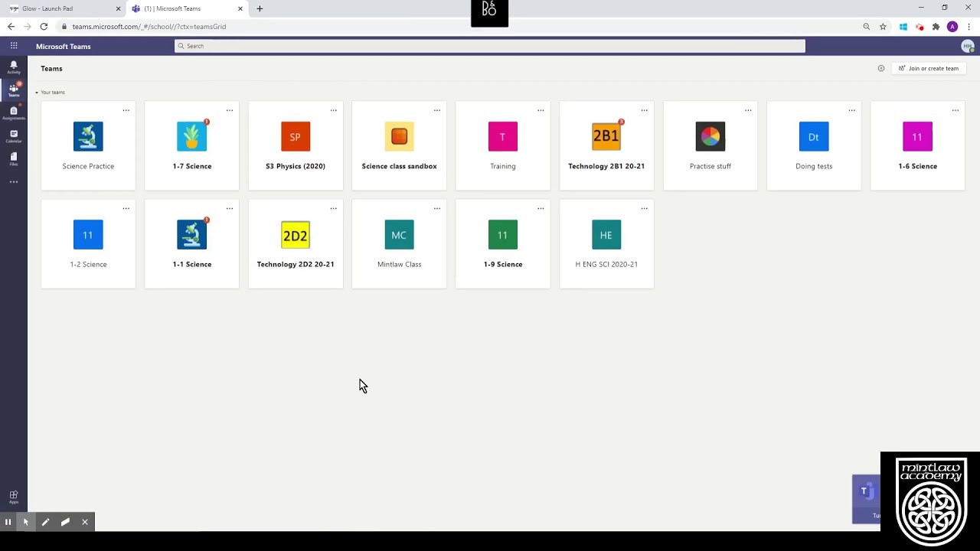Open more options for Training team
Image resolution: width=980 pixels, height=551 pixels.
pos(541,110)
